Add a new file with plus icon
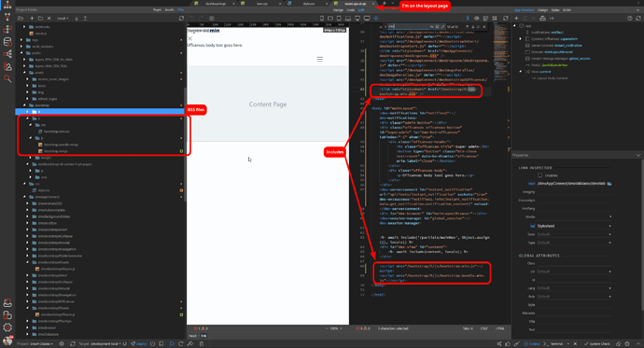This screenshot has width=644, height=348. (32, 18)
